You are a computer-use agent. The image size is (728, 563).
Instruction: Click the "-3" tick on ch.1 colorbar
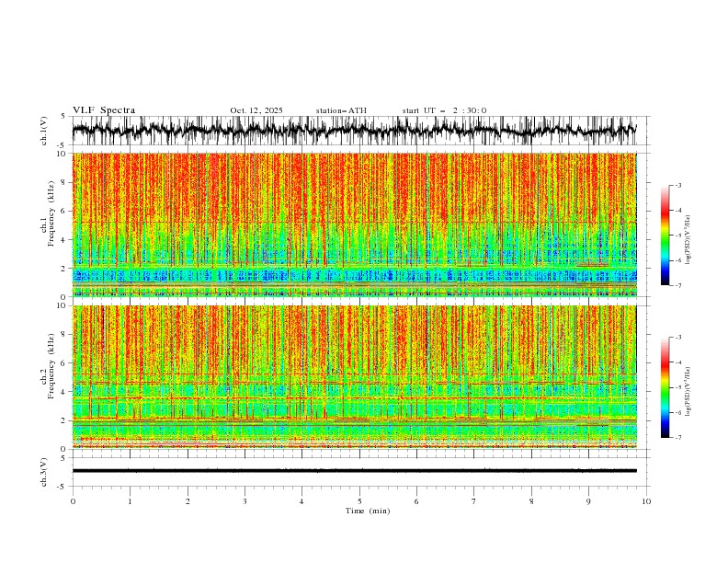(x=678, y=185)
